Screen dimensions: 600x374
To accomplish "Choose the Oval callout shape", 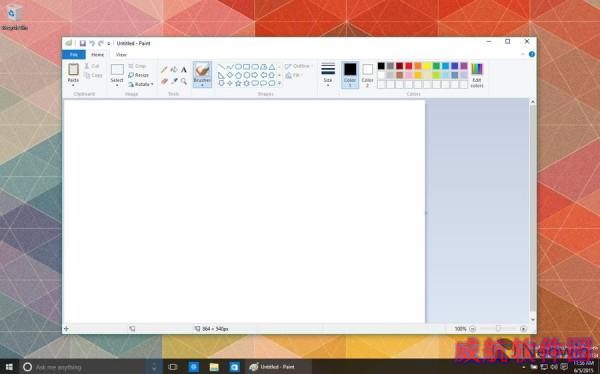I will (263, 83).
